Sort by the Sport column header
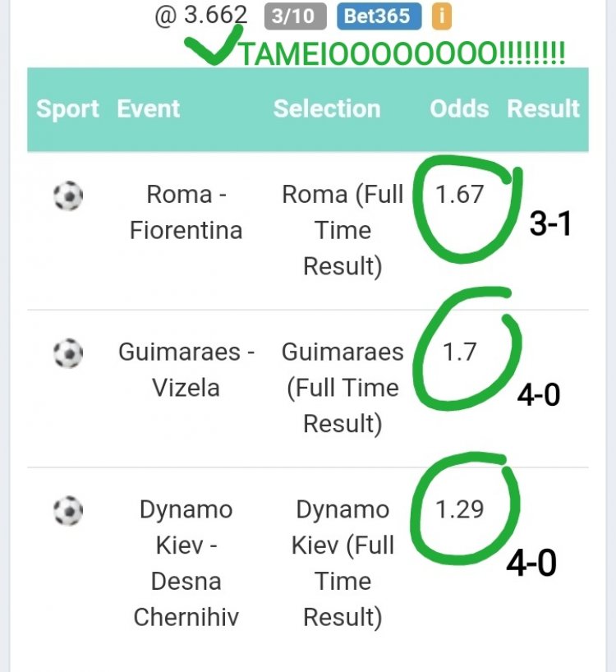616x672 pixels. click(x=67, y=108)
